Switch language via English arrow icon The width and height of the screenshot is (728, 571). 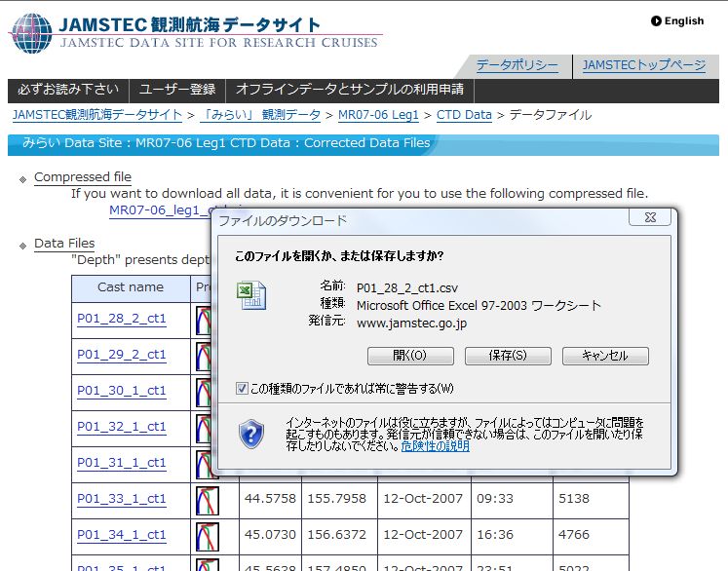656,20
